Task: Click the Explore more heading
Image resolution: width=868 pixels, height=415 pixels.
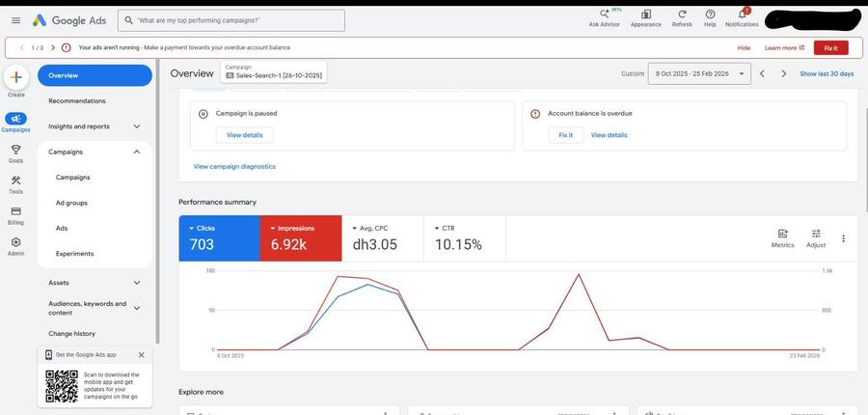Action: coord(201,392)
